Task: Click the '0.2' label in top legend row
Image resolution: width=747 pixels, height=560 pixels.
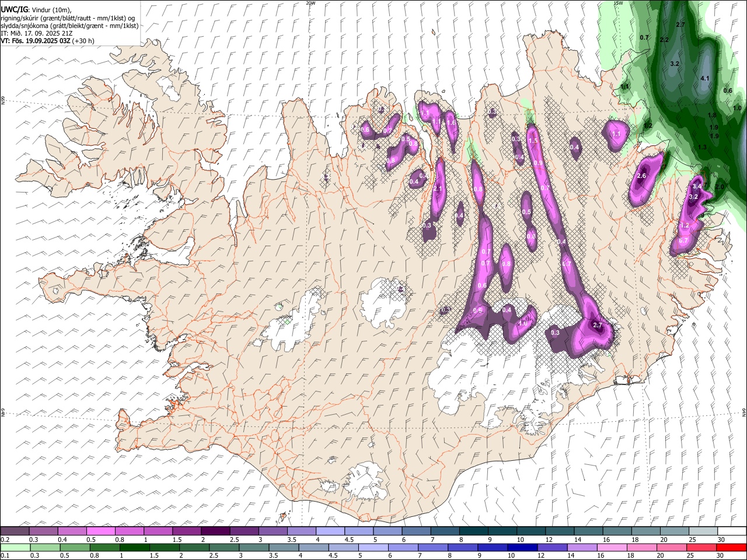Action: [5, 540]
